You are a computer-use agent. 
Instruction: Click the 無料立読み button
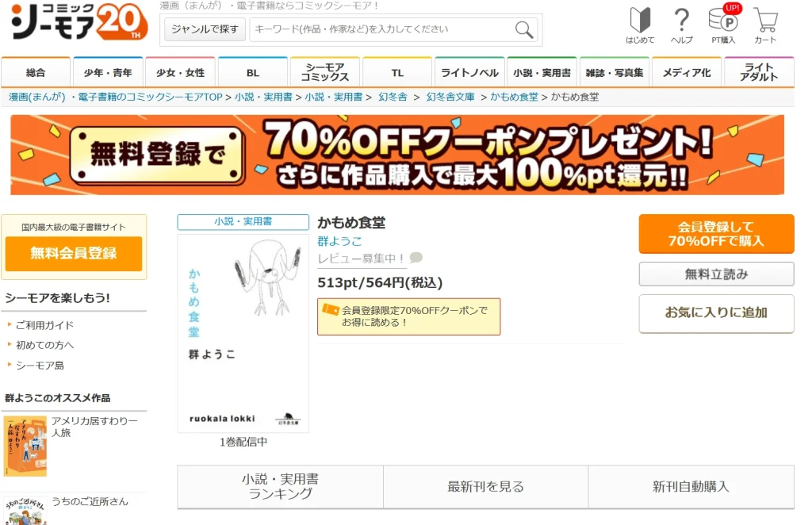pyautogui.click(x=716, y=274)
